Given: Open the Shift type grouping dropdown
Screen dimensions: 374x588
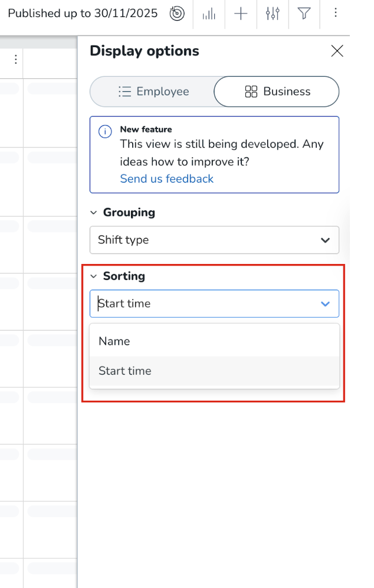Looking at the screenshot, I should 214,240.
